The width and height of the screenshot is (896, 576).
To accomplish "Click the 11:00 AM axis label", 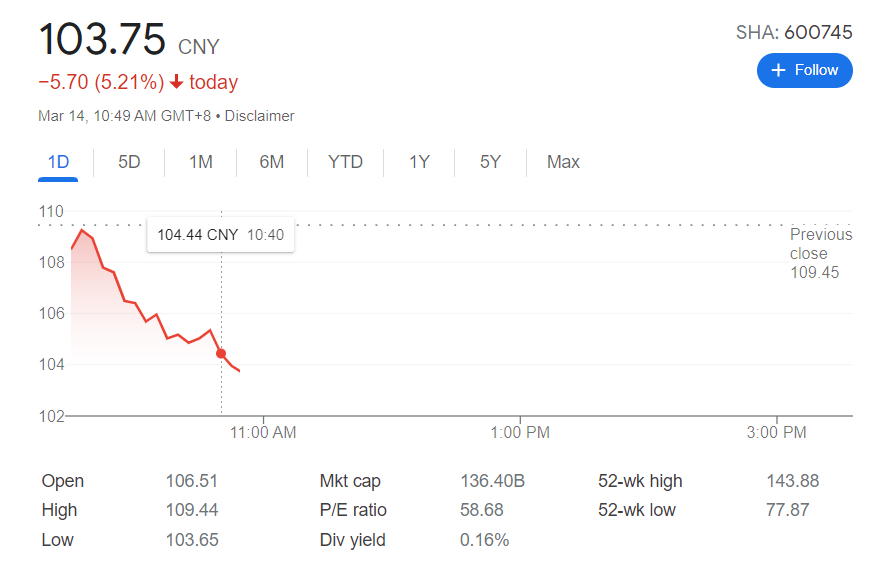I will tap(262, 433).
